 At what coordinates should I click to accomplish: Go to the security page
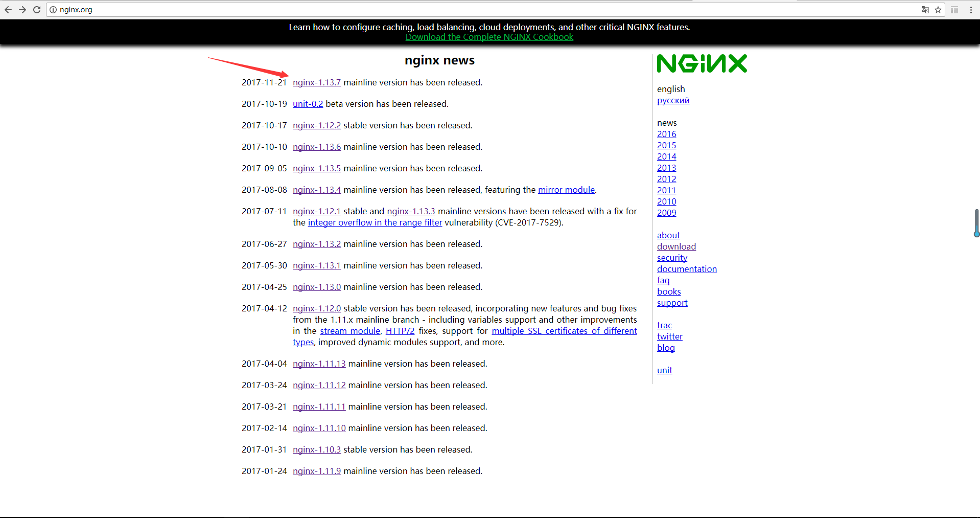(x=672, y=258)
